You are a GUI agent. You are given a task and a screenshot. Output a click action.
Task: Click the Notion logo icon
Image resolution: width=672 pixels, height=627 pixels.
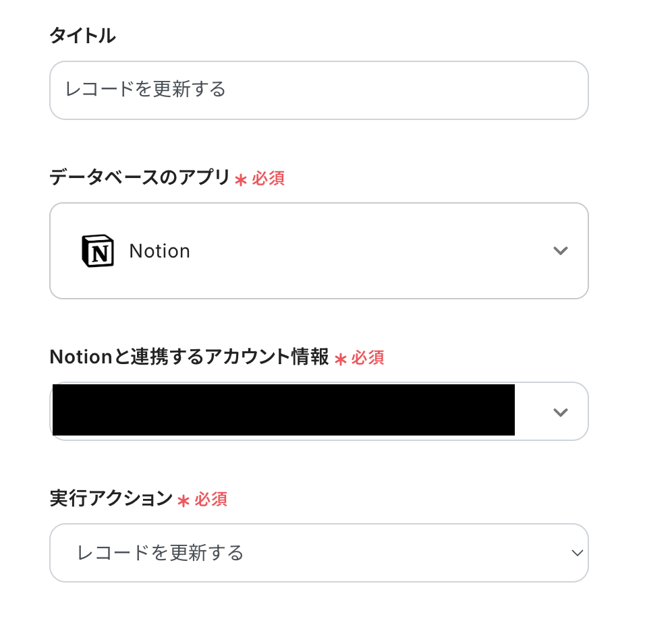[x=98, y=251]
